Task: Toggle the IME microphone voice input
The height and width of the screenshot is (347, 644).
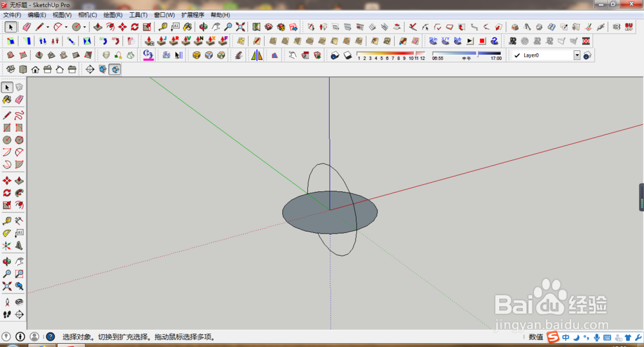Action: tap(597, 337)
